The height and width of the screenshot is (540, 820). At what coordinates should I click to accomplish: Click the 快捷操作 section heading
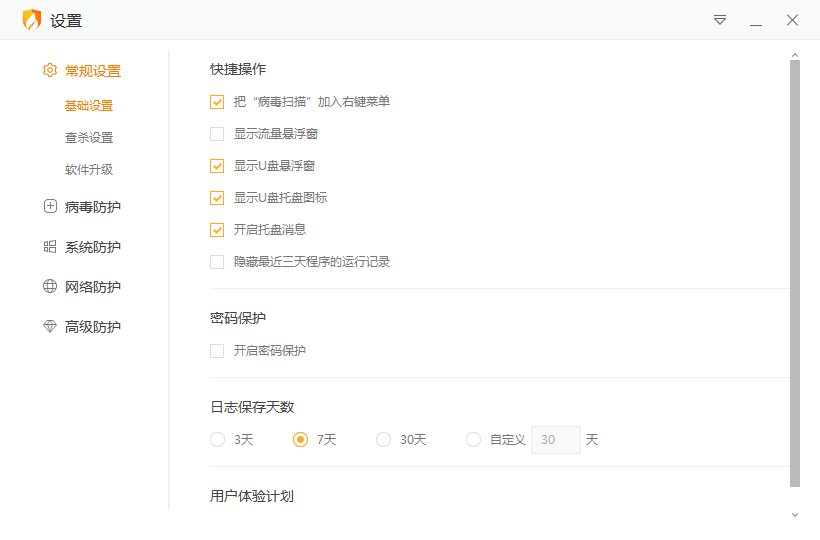click(238, 69)
